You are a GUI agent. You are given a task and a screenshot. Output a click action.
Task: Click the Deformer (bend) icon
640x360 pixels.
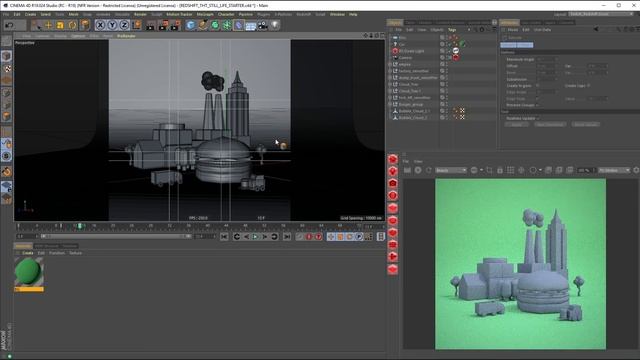239,25
